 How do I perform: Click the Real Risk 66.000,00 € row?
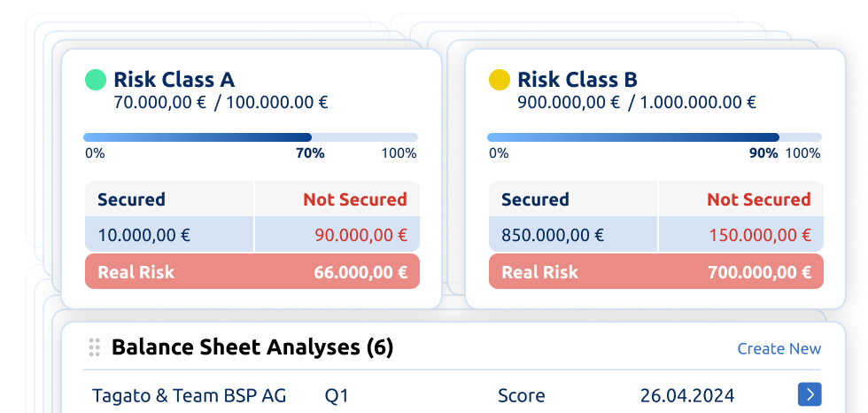pos(252,272)
